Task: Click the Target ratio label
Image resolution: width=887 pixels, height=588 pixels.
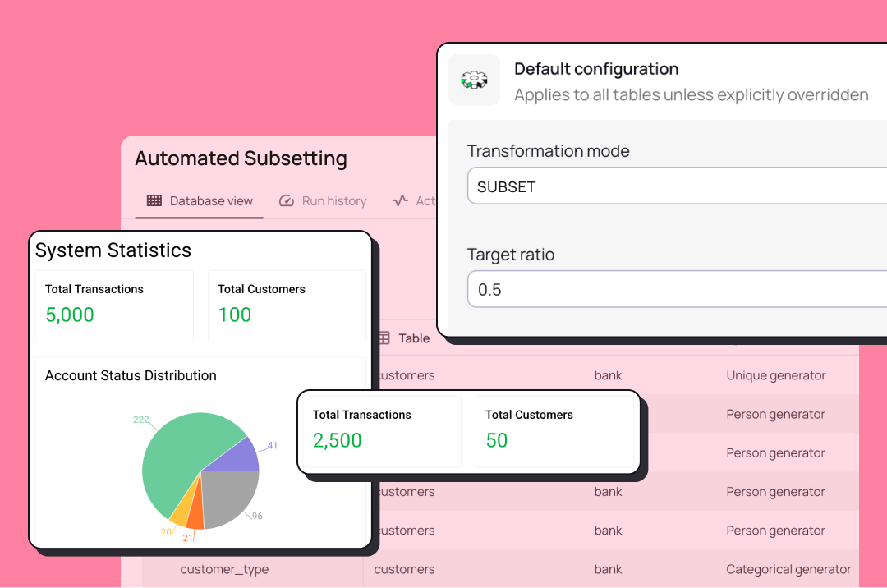Action: point(511,255)
